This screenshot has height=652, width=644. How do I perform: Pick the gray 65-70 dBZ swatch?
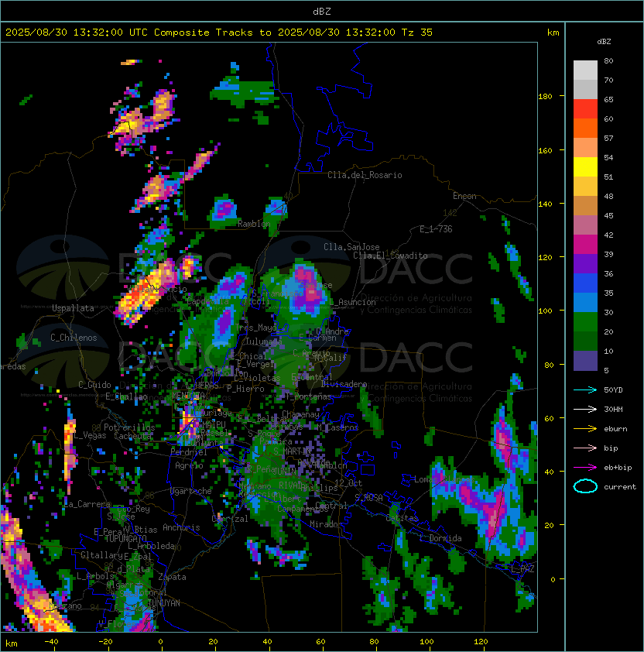585,89
